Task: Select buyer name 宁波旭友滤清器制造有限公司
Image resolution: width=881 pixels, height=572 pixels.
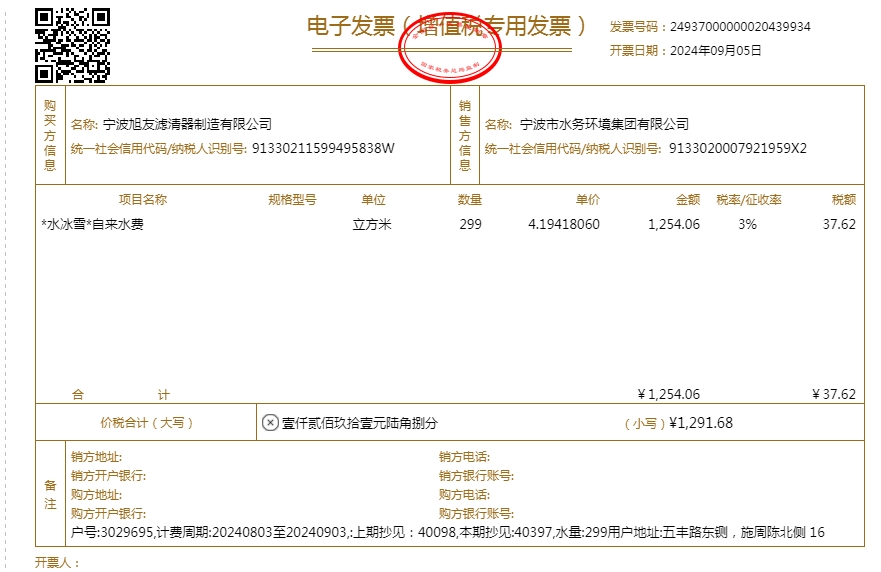Action: pos(187,124)
